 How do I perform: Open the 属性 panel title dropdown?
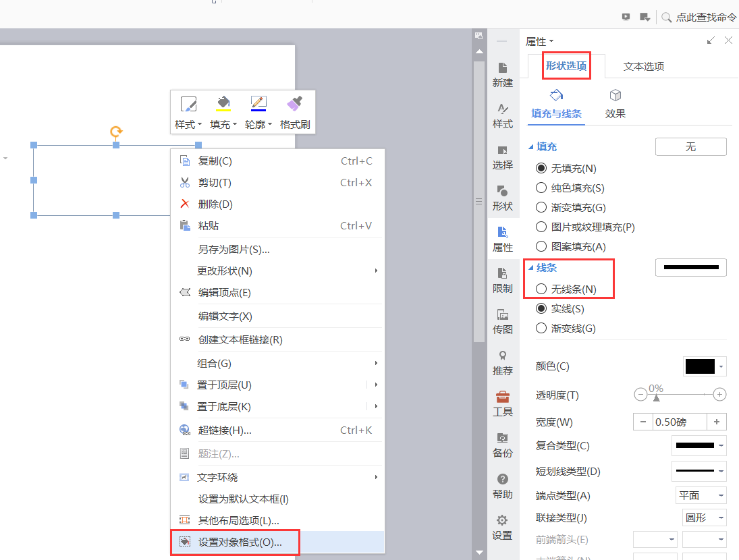(x=540, y=41)
